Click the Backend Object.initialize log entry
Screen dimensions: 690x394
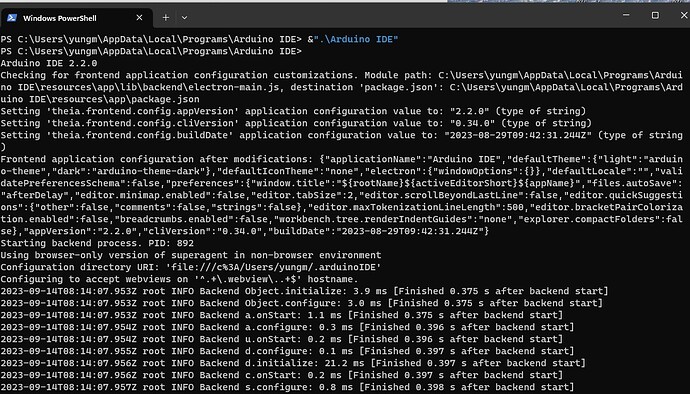tap(305, 291)
